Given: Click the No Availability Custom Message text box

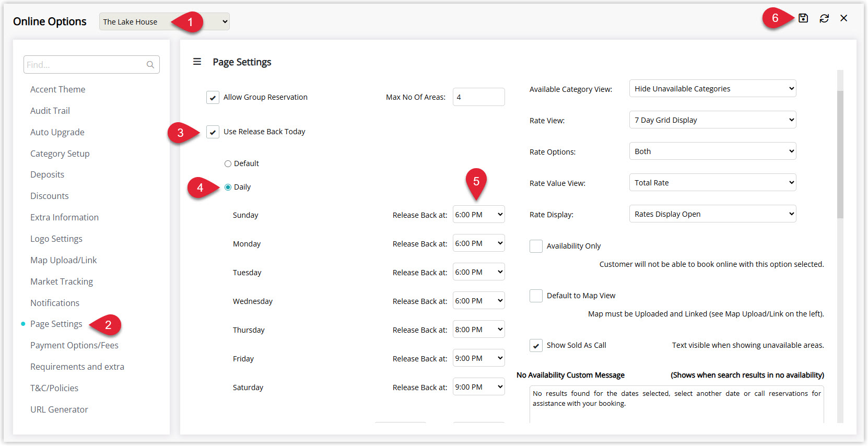Looking at the screenshot, I should pyautogui.click(x=677, y=405).
